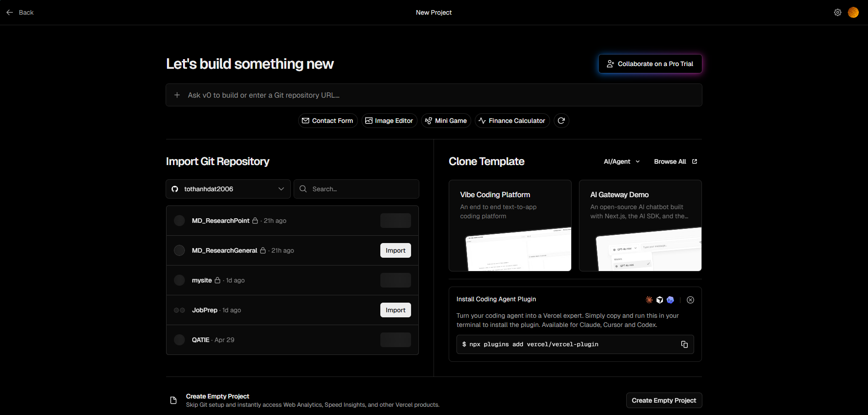Open settings gear icon
The image size is (868, 415).
coord(838,12)
